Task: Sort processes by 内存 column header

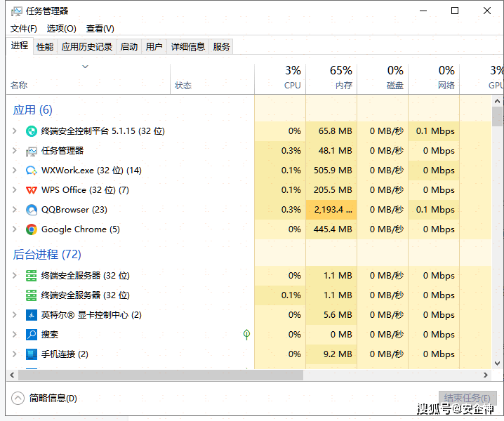Action: tap(331, 79)
